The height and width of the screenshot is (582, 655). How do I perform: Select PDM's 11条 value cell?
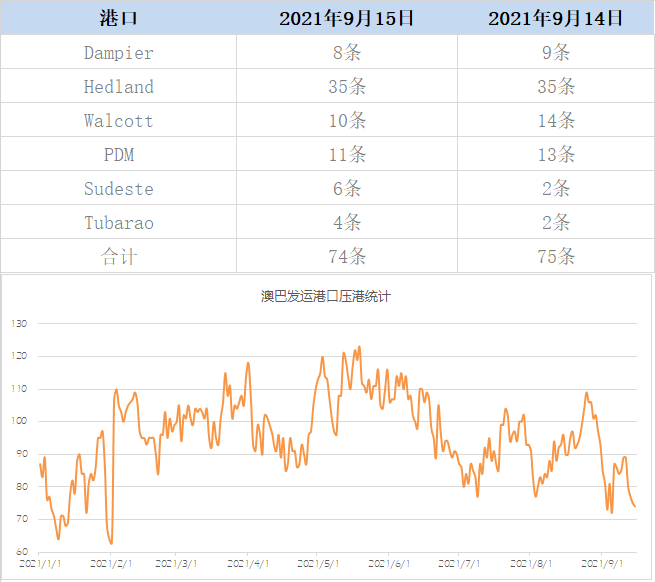(347, 155)
